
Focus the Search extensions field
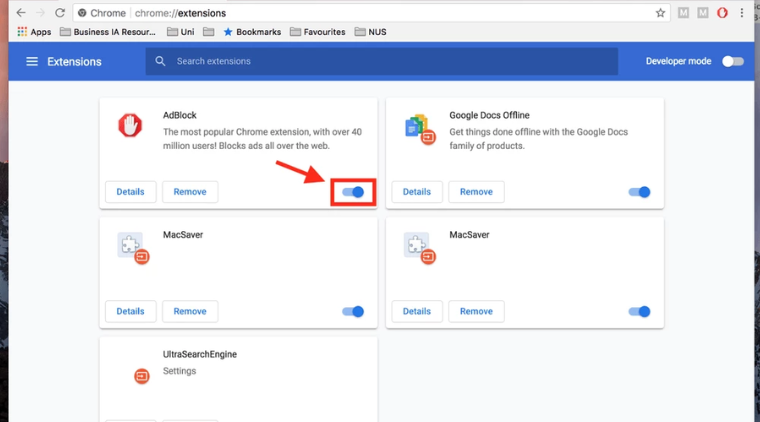[x=381, y=61]
